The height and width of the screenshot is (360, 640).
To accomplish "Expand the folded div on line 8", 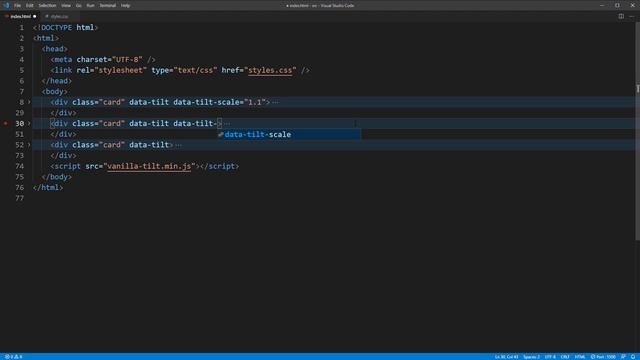I will [29, 102].
